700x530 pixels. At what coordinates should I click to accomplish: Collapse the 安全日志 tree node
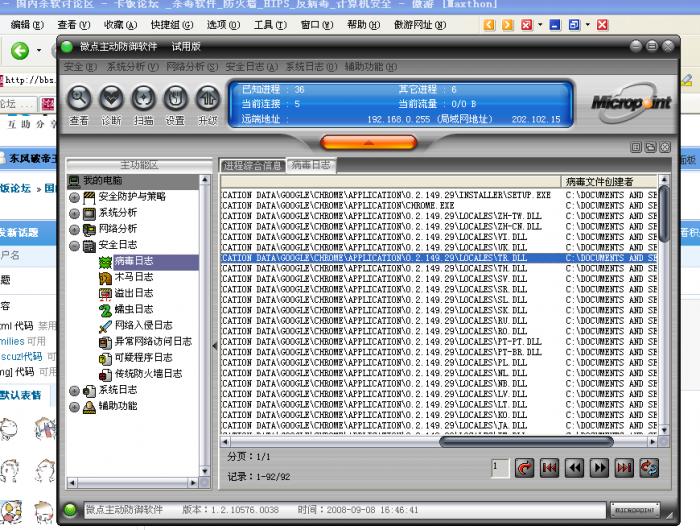[x=75, y=246]
